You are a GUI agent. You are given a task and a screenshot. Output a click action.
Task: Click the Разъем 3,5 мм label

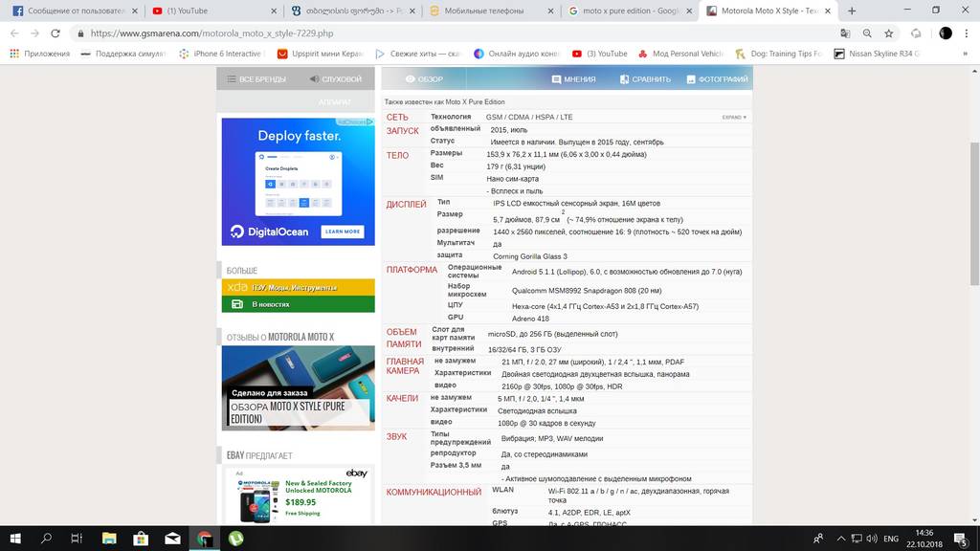pos(456,466)
